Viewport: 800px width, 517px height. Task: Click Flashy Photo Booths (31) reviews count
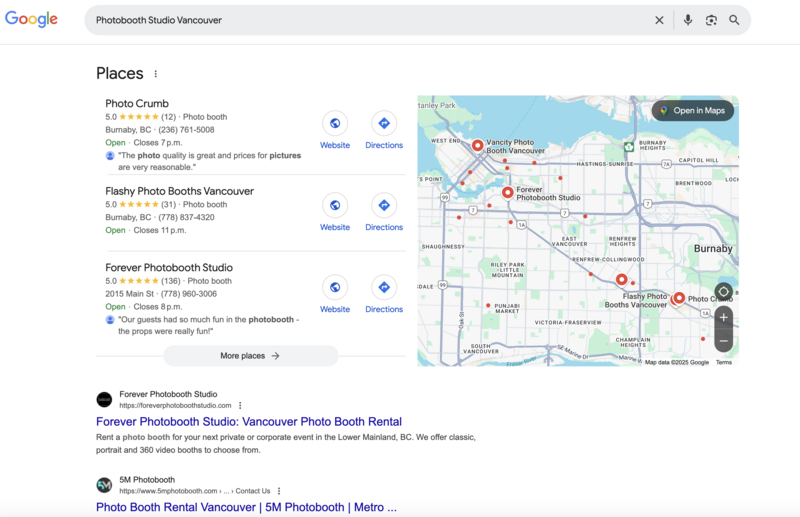(x=168, y=205)
